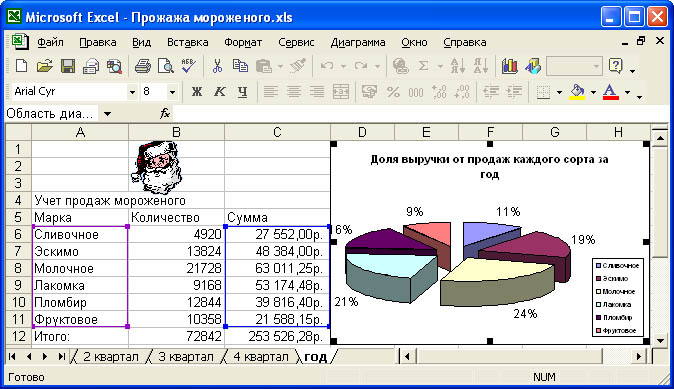Toggle Center alignment
The height and width of the screenshot is (389, 674).
294,92
